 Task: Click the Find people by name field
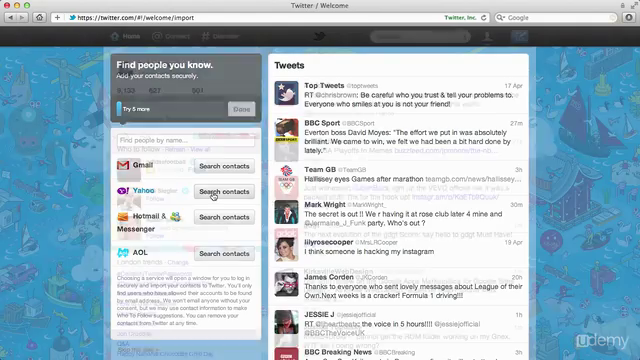[186, 140]
